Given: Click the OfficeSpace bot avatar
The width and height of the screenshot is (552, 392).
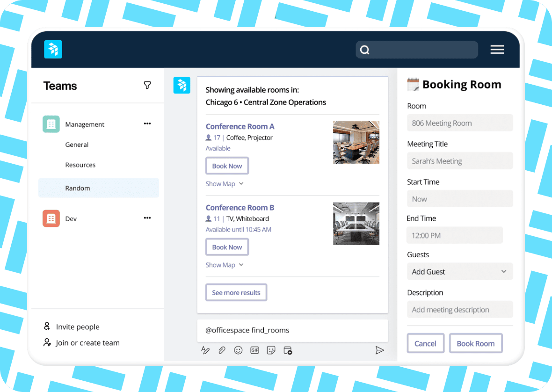Looking at the screenshot, I should [182, 85].
